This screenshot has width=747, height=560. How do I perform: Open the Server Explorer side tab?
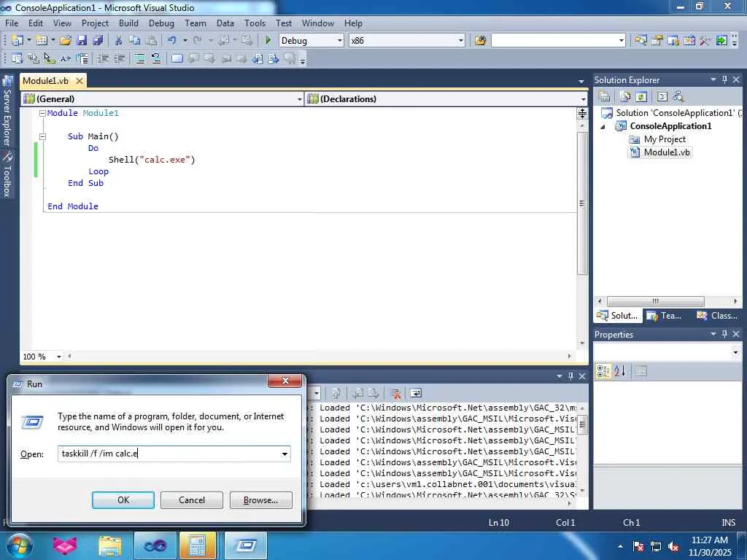[x=7, y=111]
